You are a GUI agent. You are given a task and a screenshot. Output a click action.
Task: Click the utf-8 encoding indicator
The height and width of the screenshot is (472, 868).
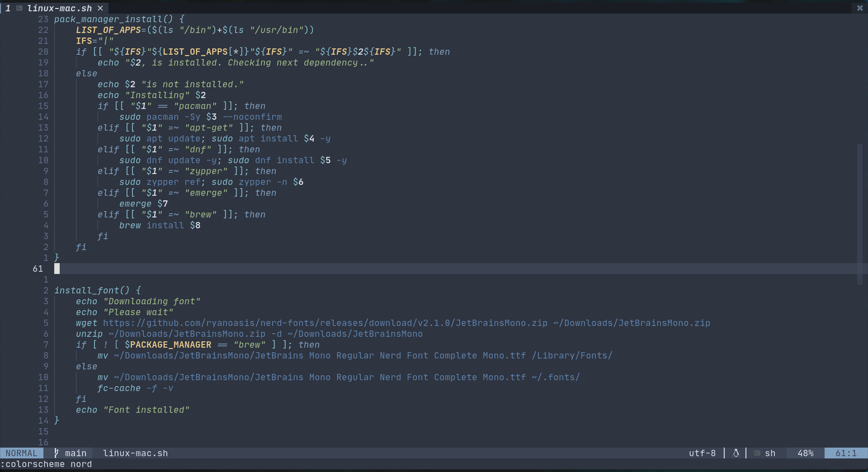tap(702, 453)
